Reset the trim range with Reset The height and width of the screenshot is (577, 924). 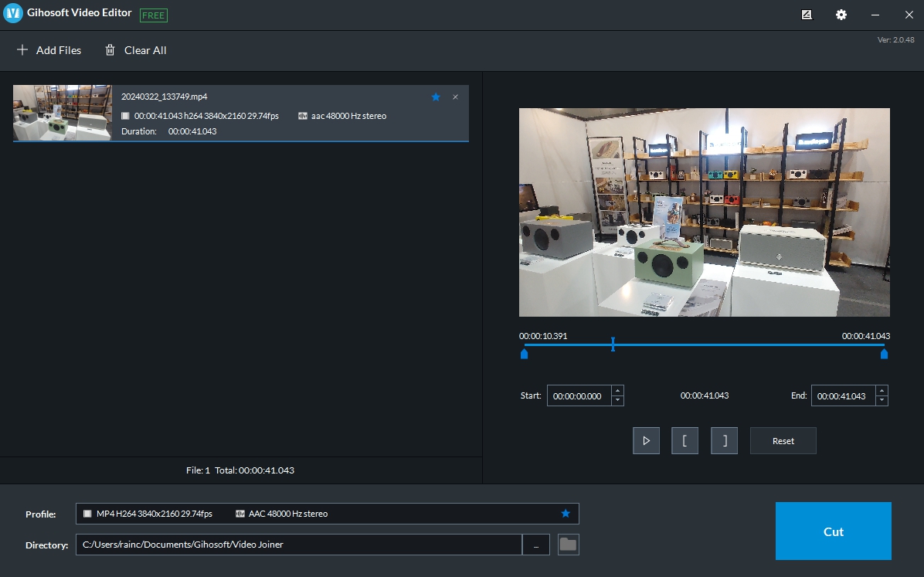tap(783, 440)
